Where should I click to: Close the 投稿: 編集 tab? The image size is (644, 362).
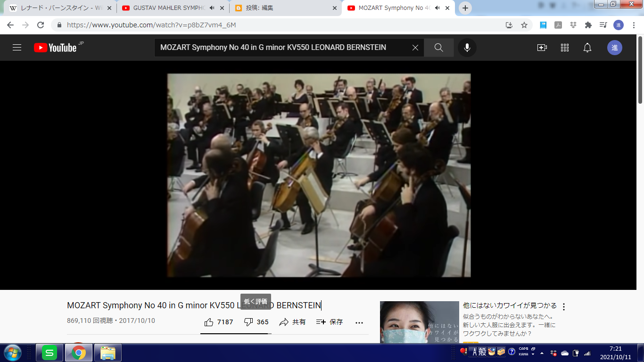(335, 8)
